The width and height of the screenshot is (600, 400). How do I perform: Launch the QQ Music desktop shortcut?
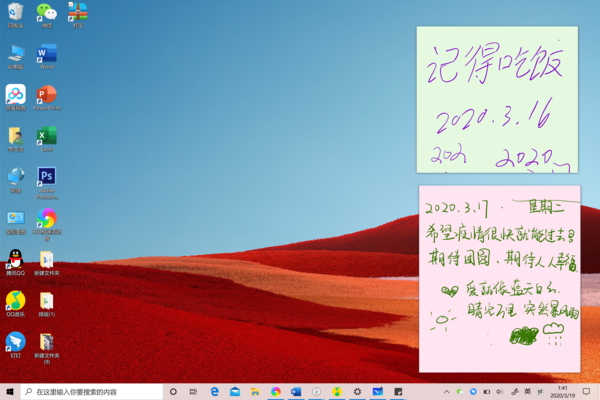pyautogui.click(x=16, y=304)
